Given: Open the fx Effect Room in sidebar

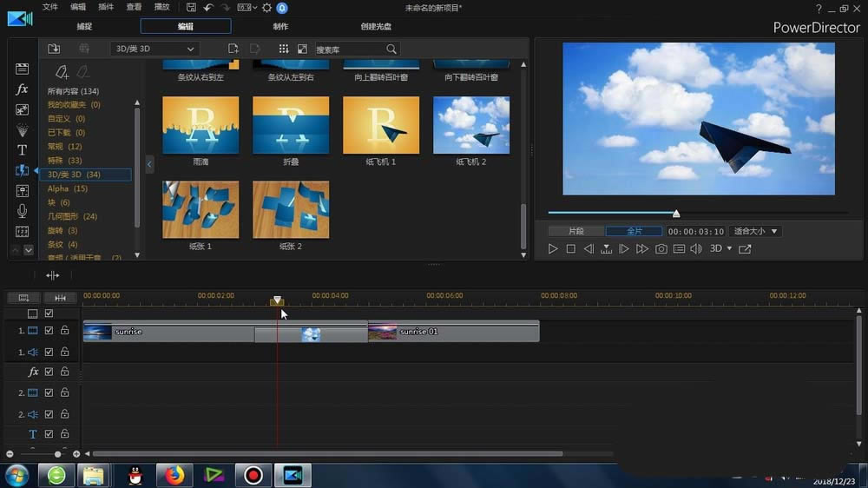Looking at the screenshot, I should [22, 89].
